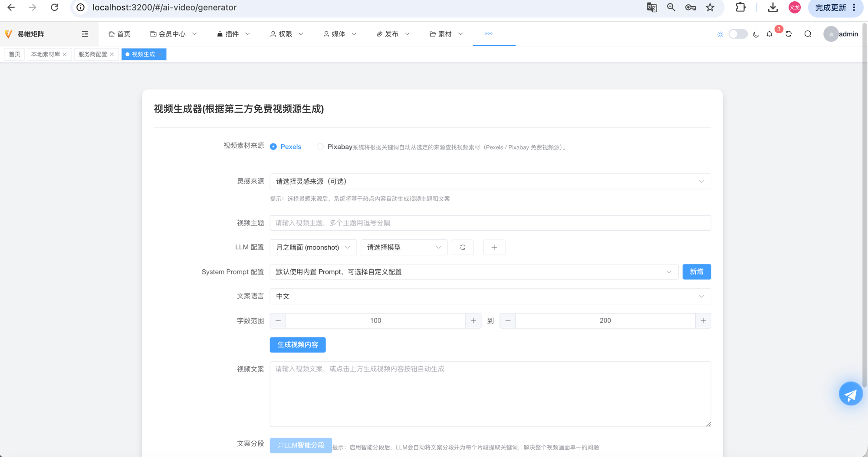Open the browser downloads icon
Image resolution: width=868 pixels, height=457 pixels.
(773, 7)
